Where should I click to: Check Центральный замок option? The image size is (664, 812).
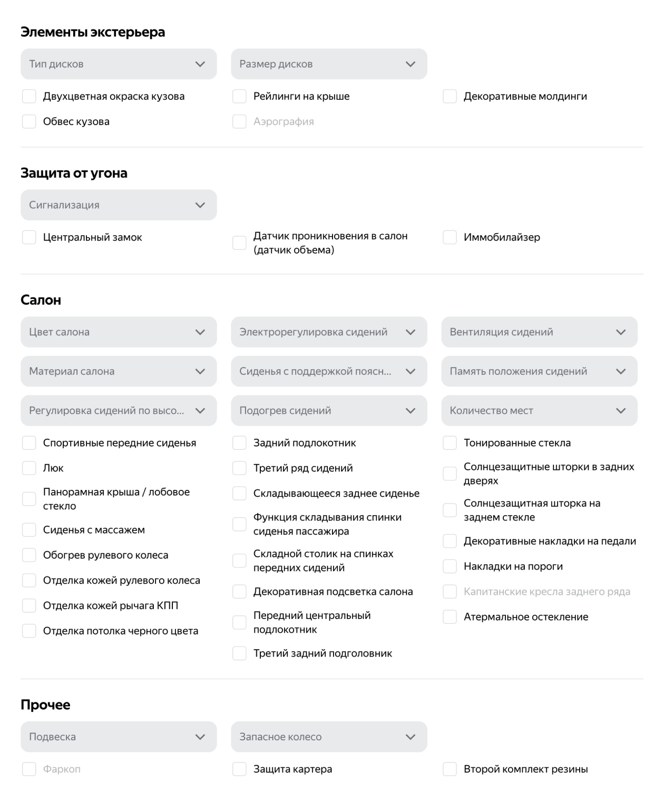[30, 237]
